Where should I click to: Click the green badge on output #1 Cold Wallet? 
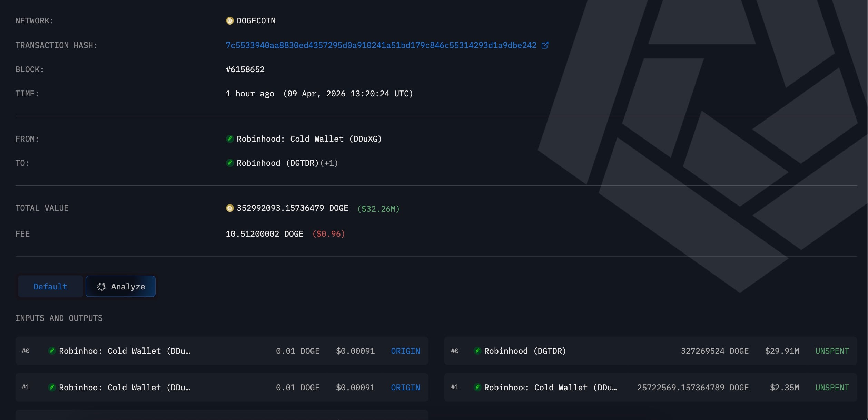[478, 387]
